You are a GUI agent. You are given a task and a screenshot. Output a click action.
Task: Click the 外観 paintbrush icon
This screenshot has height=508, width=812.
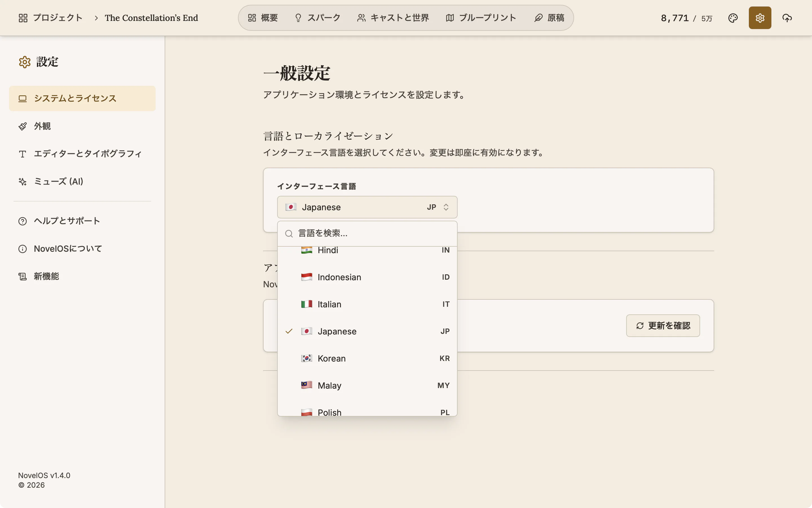(23, 126)
